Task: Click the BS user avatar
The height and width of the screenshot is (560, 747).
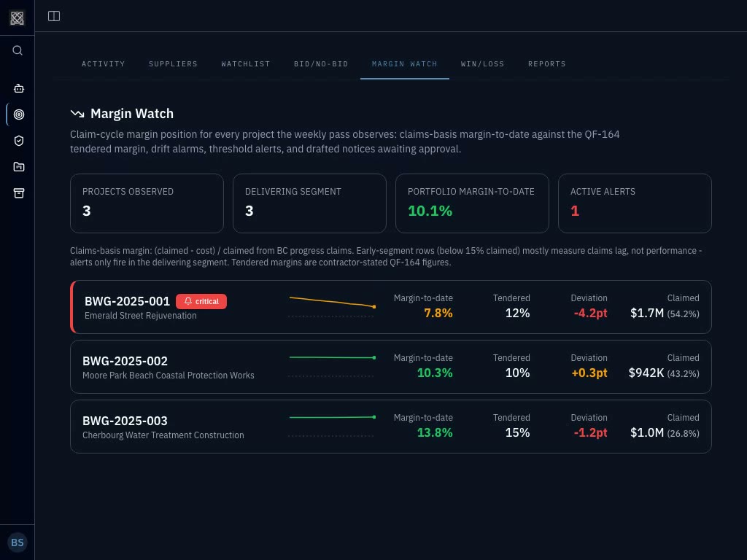Action: 18,542
